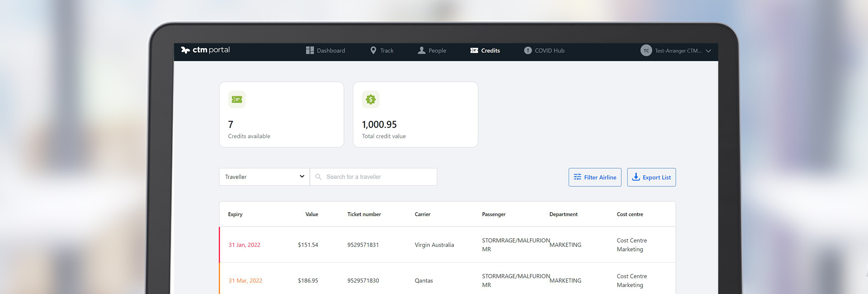This screenshot has width=868, height=294.
Task: Click ticket number 9529571831
Action: click(x=363, y=245)
